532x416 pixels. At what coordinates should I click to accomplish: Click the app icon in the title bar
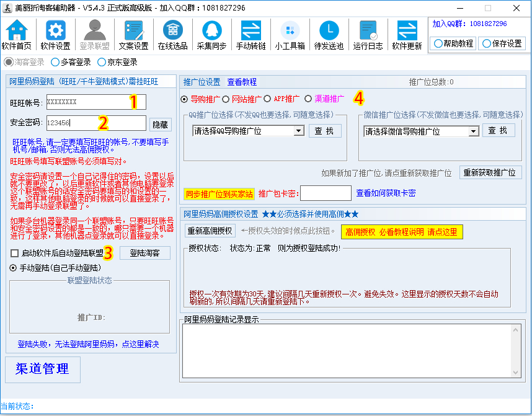tap(7, 8)
